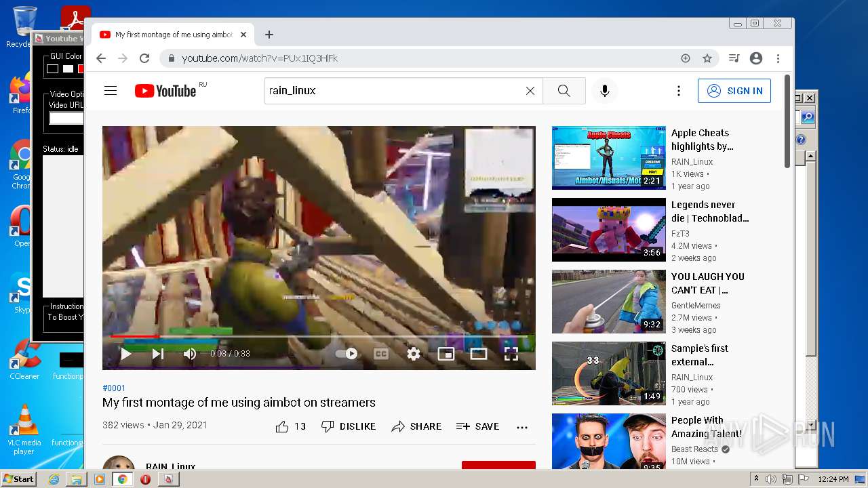Open a new Chrome tab
The width and height of the screenshot is (868, 488).
[269, 35]
